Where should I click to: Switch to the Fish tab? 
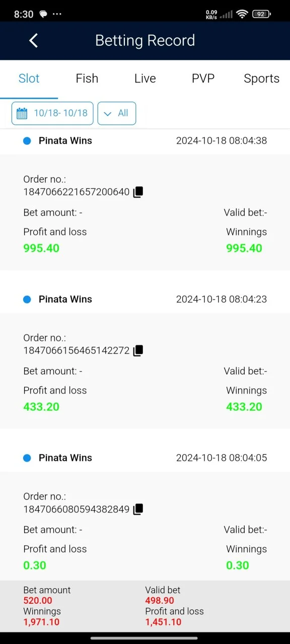pyautogui.click(x=87, y=78)
